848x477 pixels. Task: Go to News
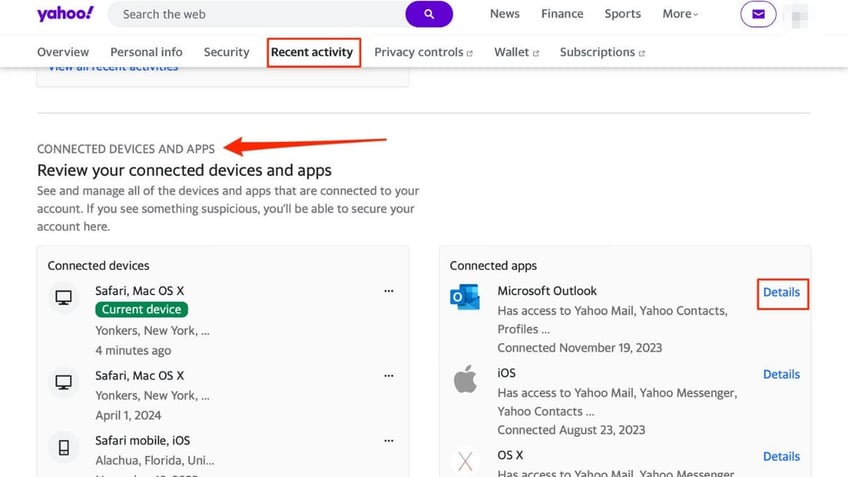pos(505,14)
